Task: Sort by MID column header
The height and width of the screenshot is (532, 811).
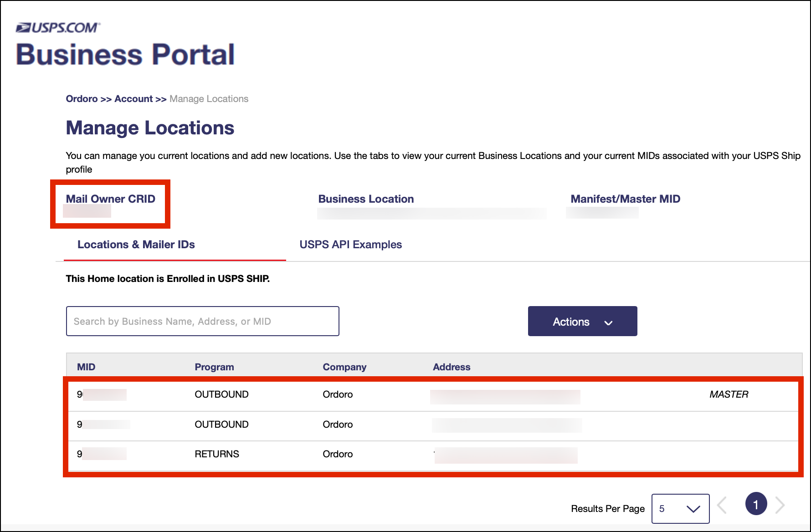Action: coord(86,367)
